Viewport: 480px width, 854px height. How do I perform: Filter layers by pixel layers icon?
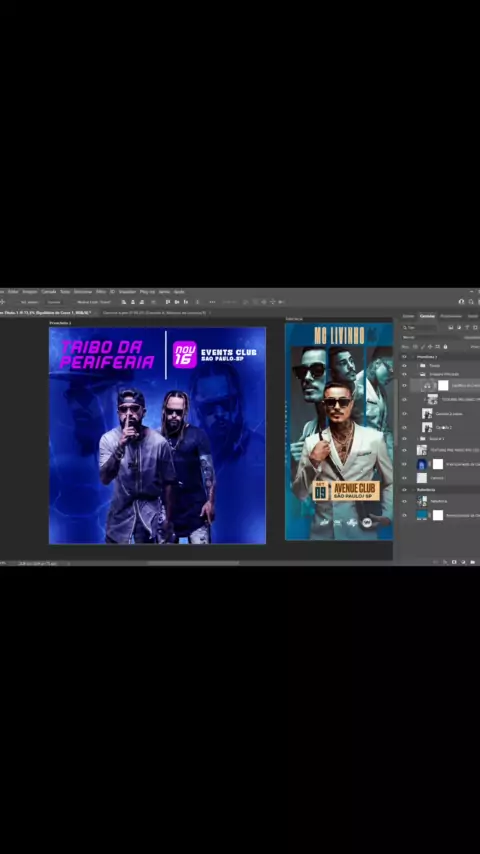click(x=451, y=327)
